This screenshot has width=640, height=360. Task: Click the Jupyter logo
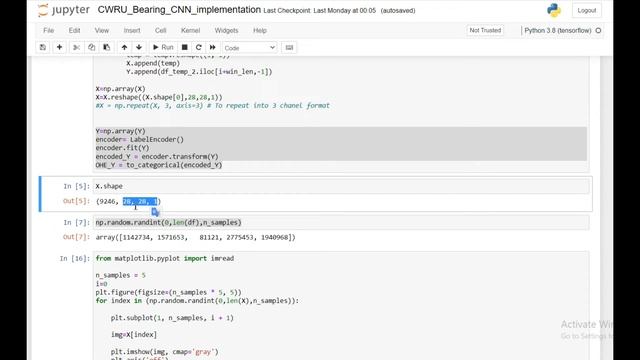(63, 10)
